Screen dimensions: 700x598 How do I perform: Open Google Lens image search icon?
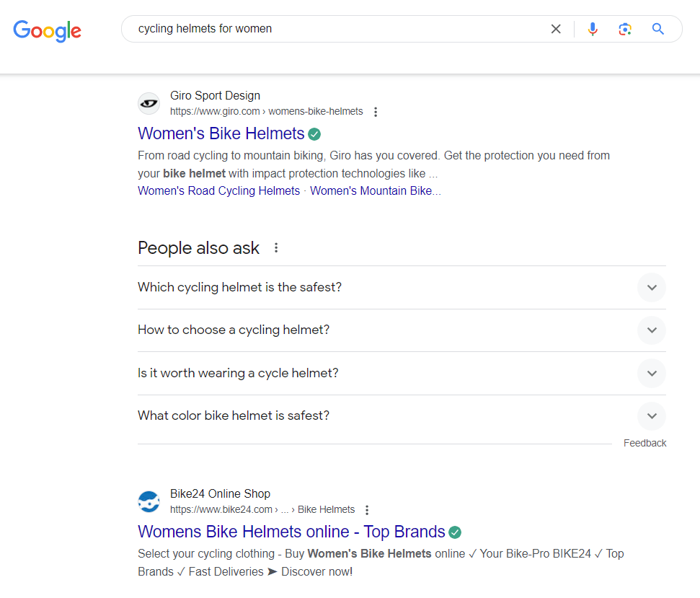pyautogui.click(x=625, y=29)
